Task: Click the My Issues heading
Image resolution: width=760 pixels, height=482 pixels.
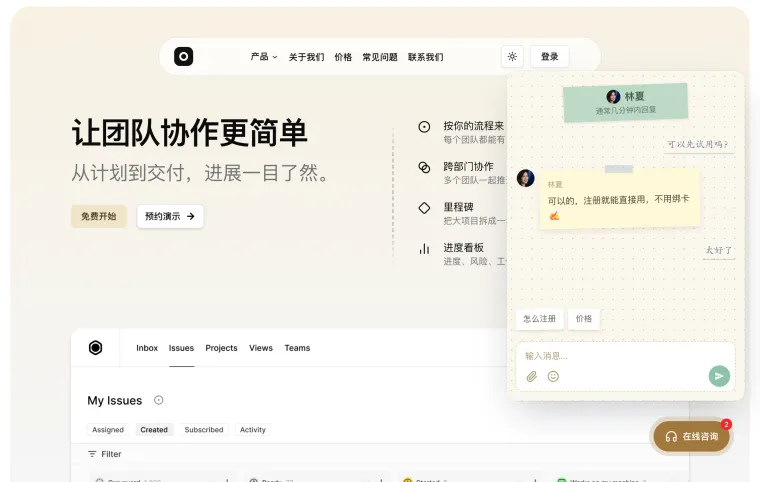Action: click(115, 401)
